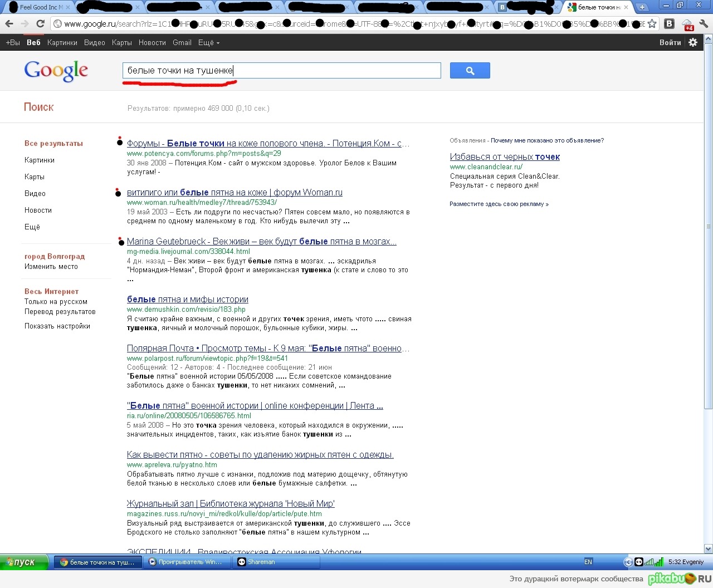
Task: Click the Google logo
Action: tap(56, 71)
